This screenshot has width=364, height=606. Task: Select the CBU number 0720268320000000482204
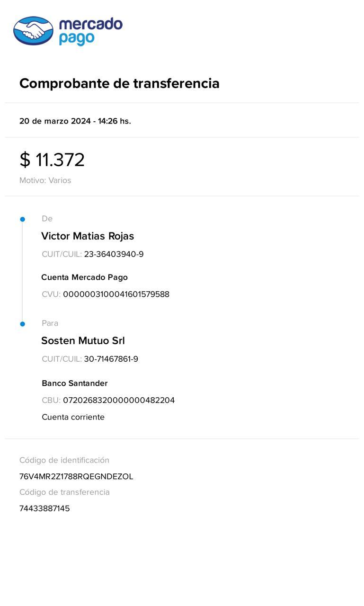pos(119,400)
